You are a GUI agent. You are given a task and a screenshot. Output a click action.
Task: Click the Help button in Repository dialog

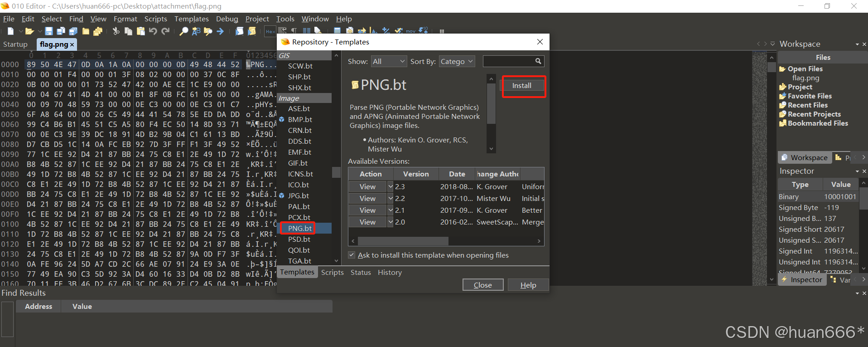(x=528, y=285)
